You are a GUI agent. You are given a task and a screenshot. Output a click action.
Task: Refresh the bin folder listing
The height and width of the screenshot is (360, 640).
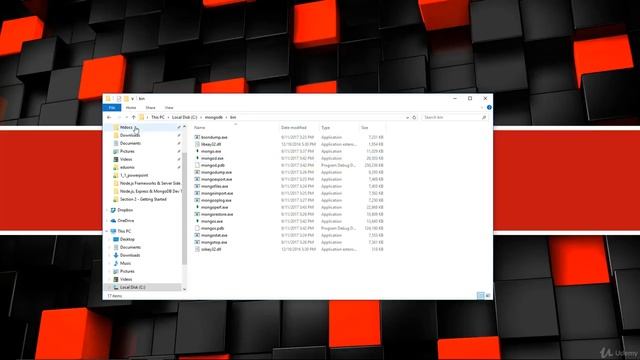pyautogui.click(x=414, y=117)
